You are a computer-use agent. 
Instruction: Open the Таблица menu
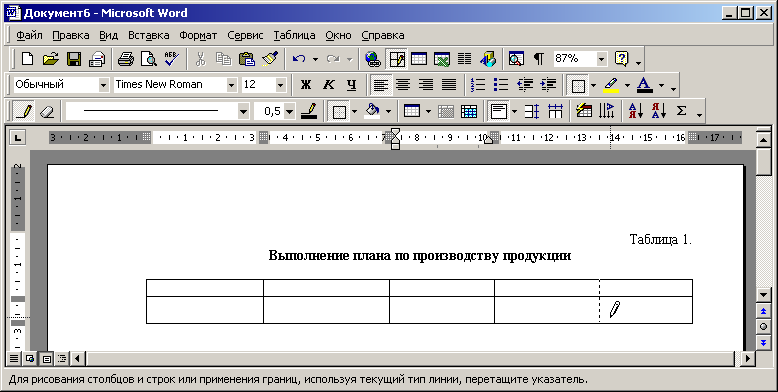click(294, 35)
